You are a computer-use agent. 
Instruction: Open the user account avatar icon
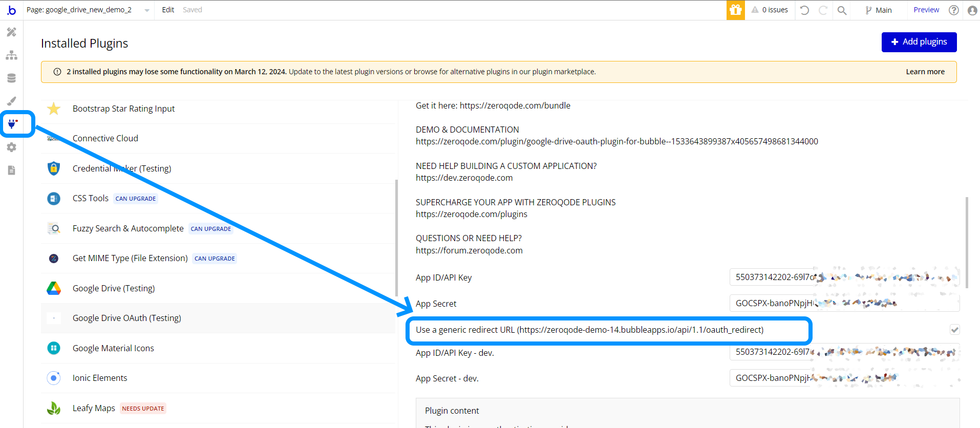(972, 10)
